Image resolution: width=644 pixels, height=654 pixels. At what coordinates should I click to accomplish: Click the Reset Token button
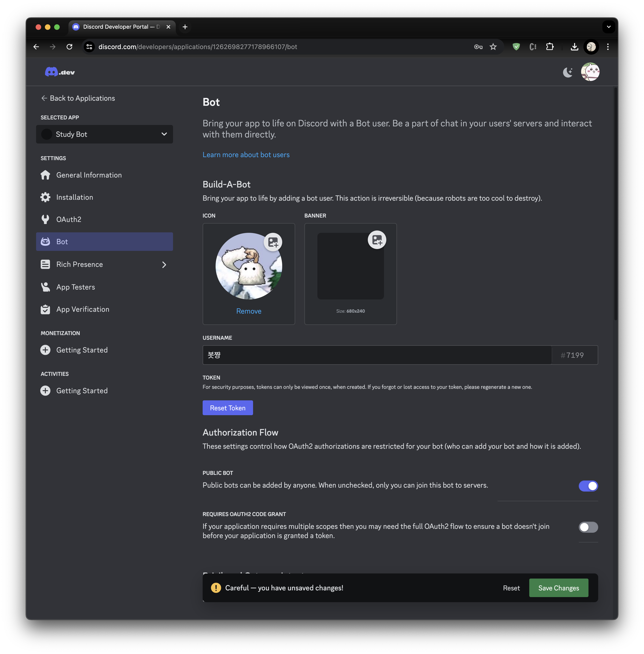tap(228, 408)
